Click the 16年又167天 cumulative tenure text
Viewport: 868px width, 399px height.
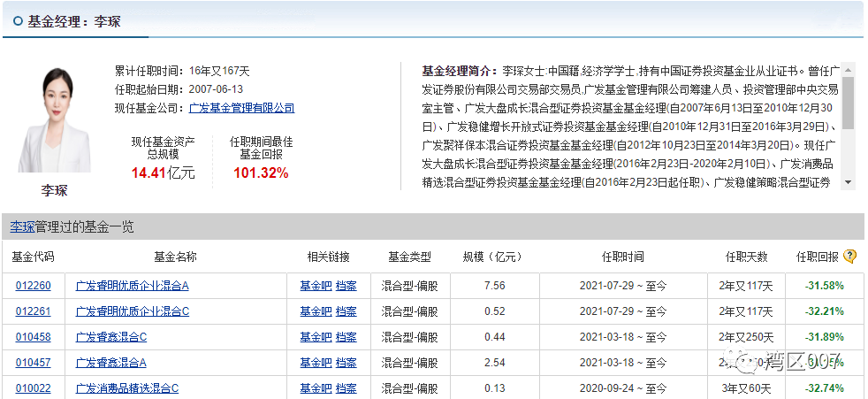point(220,71)
